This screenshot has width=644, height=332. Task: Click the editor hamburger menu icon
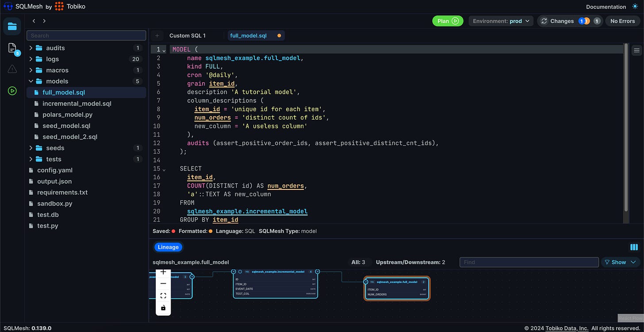click(637, 50)
